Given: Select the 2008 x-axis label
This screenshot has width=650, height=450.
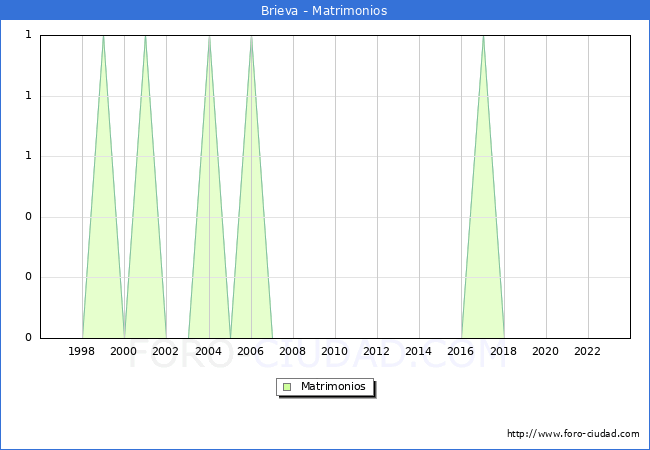Looking at the screenshot, I should point(292,351).
